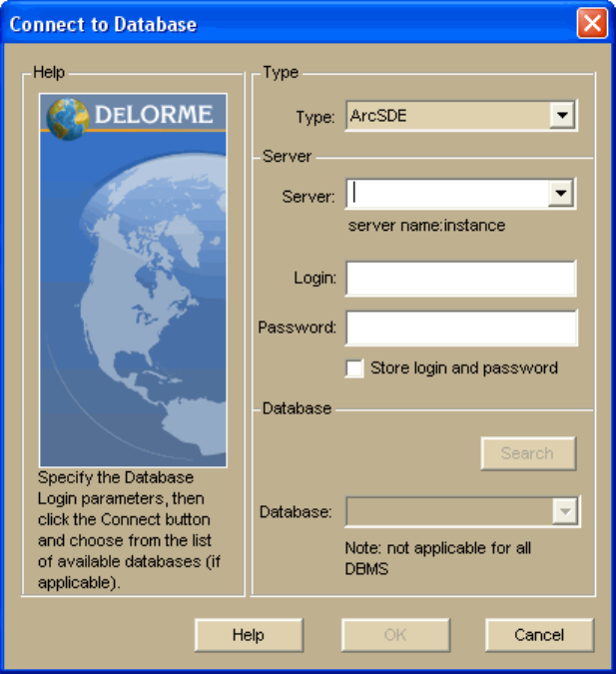Click the 'Specify the Database Login parameters' help text
The height and width of the screenshot is (674, 616).
point(129,530)
